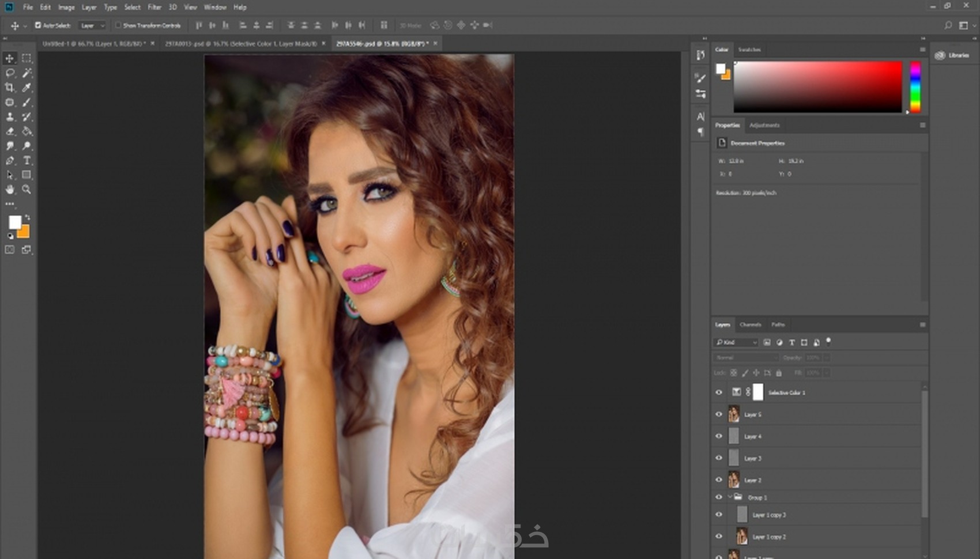
Task: Select the Move tool in the toolbox
Action: point(10,58)
